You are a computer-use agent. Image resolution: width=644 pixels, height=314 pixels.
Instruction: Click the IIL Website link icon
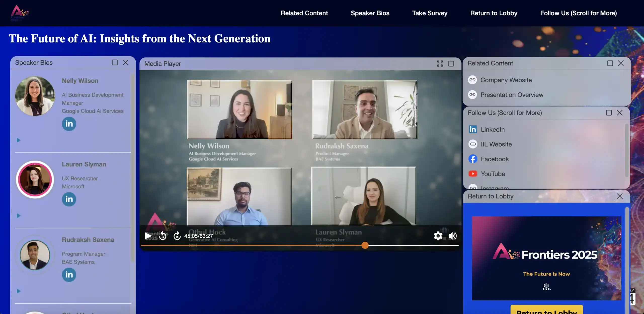473,144
